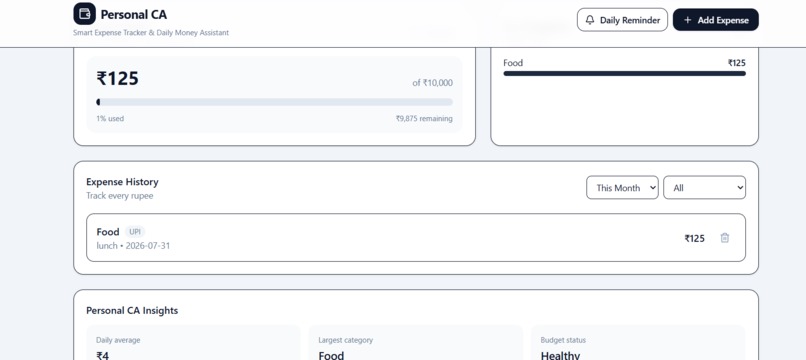Click the ₹125 amount in expense row
The image size is (806, 360).
(694, 238)
